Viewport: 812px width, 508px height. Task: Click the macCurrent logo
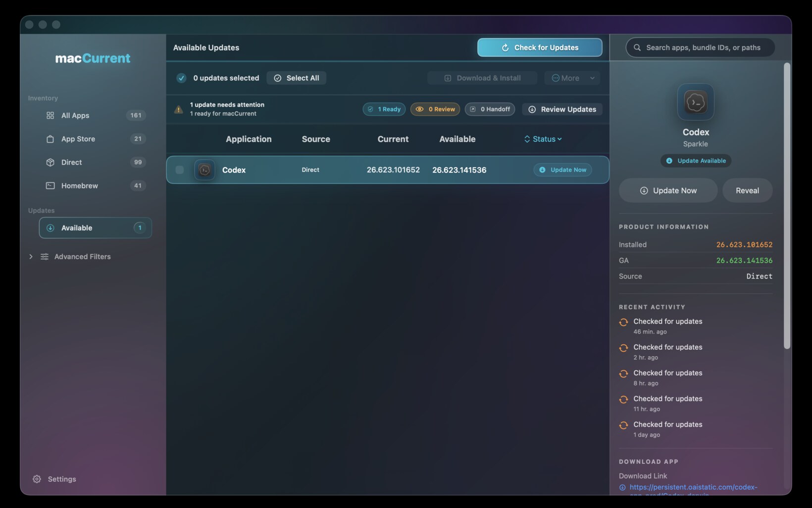click(x=93, y=58)
